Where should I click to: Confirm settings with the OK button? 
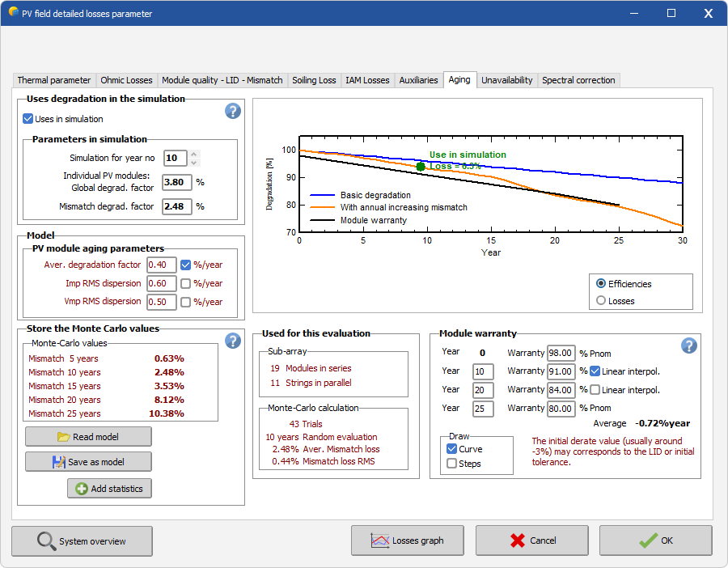655,540
